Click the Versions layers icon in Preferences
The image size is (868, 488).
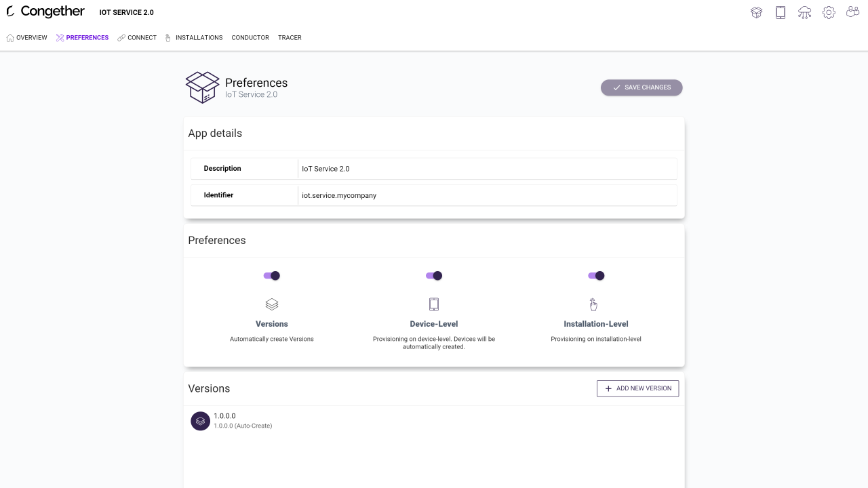[x=272, y=304]
